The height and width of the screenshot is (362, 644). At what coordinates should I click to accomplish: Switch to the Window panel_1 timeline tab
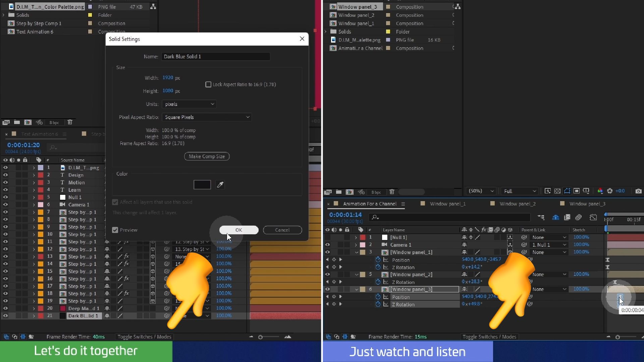(x=447, y=204)
